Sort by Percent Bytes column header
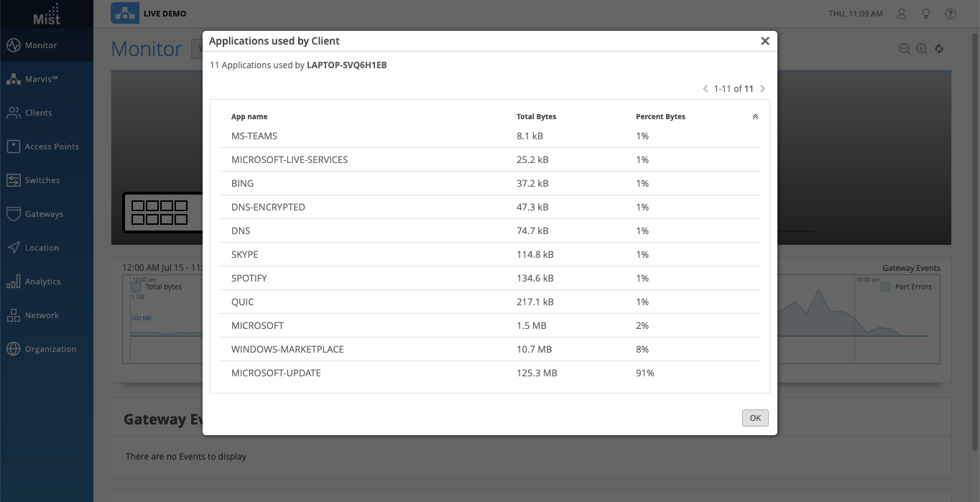The height and width of the screenshot is (502, 980). point(660,116)
